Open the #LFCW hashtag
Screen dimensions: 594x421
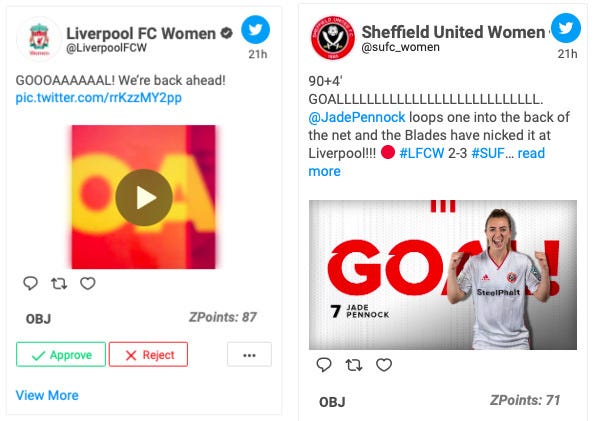(x=422, y=153)
